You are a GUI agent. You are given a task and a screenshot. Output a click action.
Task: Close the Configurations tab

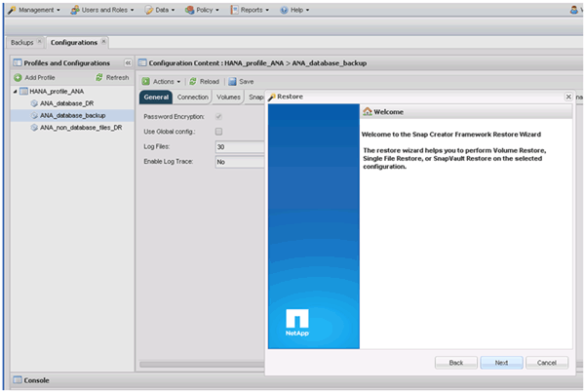coord(103,42)
